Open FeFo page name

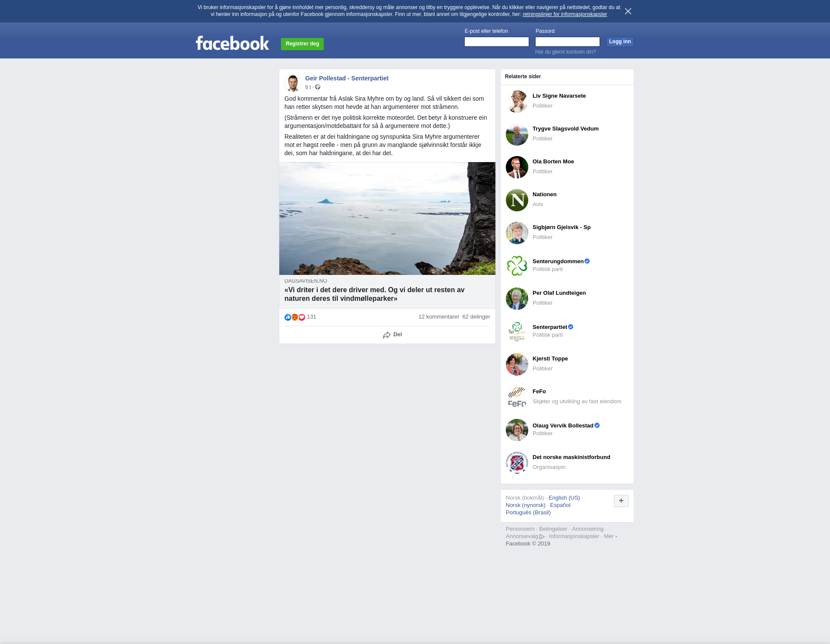[539, 392]
